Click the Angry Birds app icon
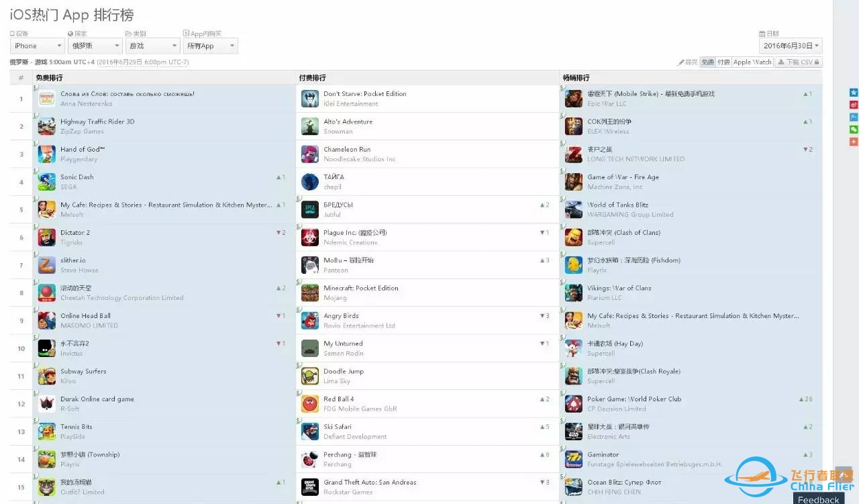This screenshot has width=859, height=504. 310,321
